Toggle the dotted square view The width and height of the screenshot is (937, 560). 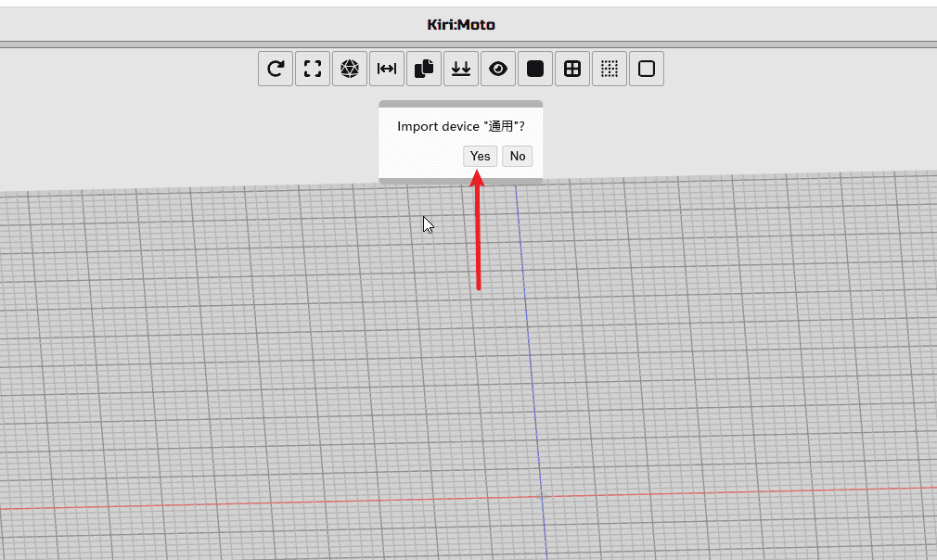[610, 69]
